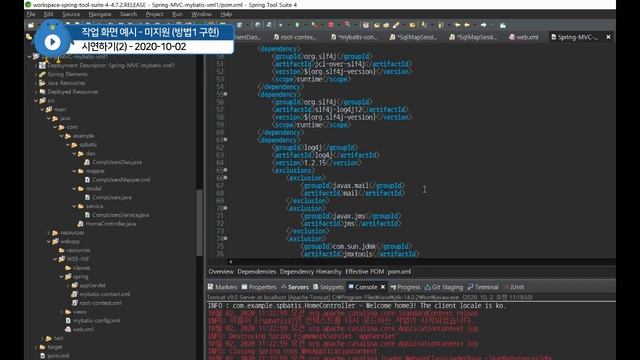Click the Open Task toolbar icon
This screenshot has width=640, height=360.
pyautogui.click(x=386, y=25)
